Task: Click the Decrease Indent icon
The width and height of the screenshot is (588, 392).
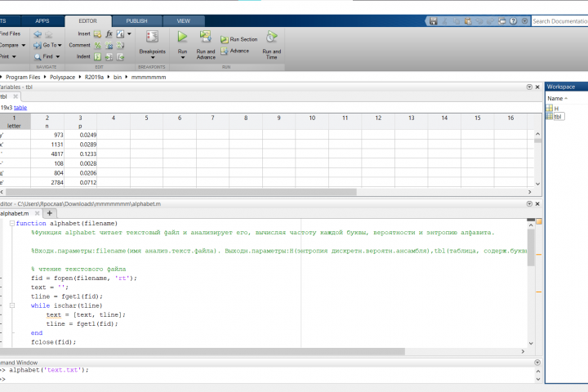Action: tap(120, 56)
